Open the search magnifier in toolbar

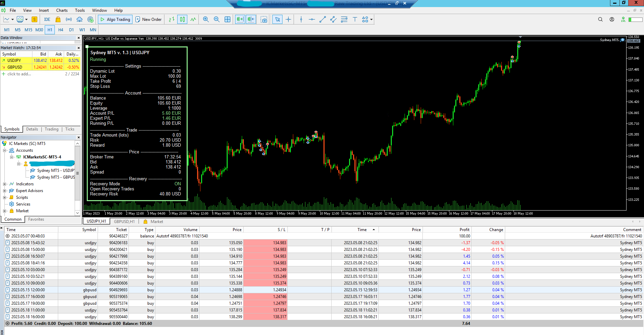pos(600,20)
